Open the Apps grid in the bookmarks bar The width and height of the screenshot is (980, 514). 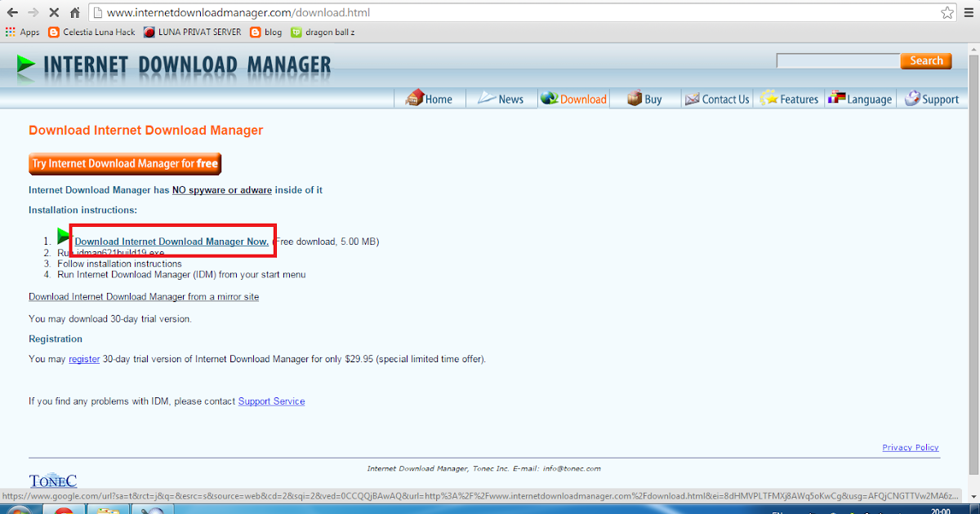(x=23, y=33)
